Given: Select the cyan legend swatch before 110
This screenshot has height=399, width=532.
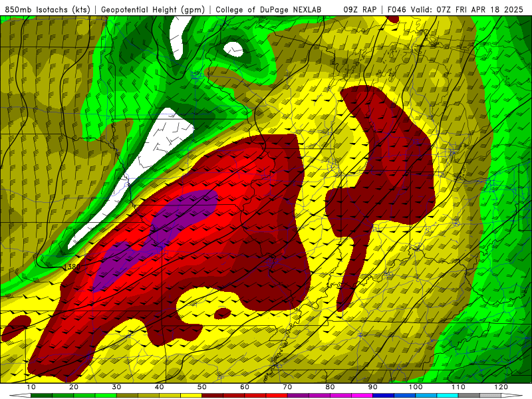Looking at the screenshot, I should [448, 395].
